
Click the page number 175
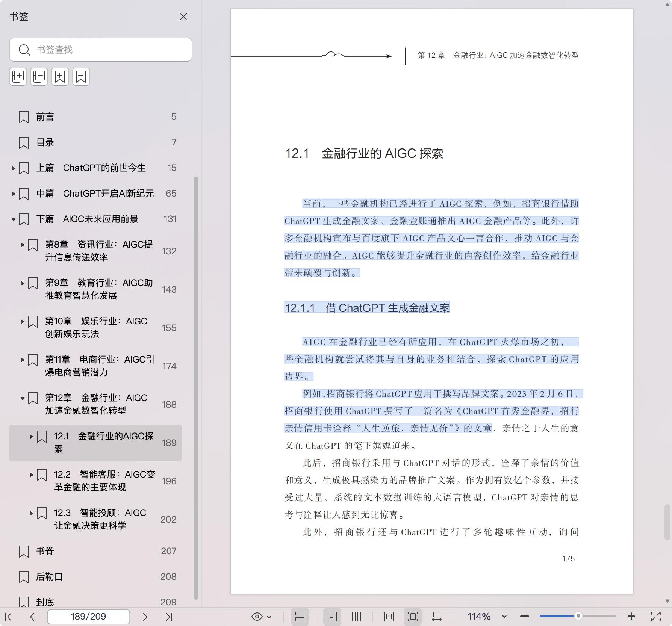coord(568,559)
